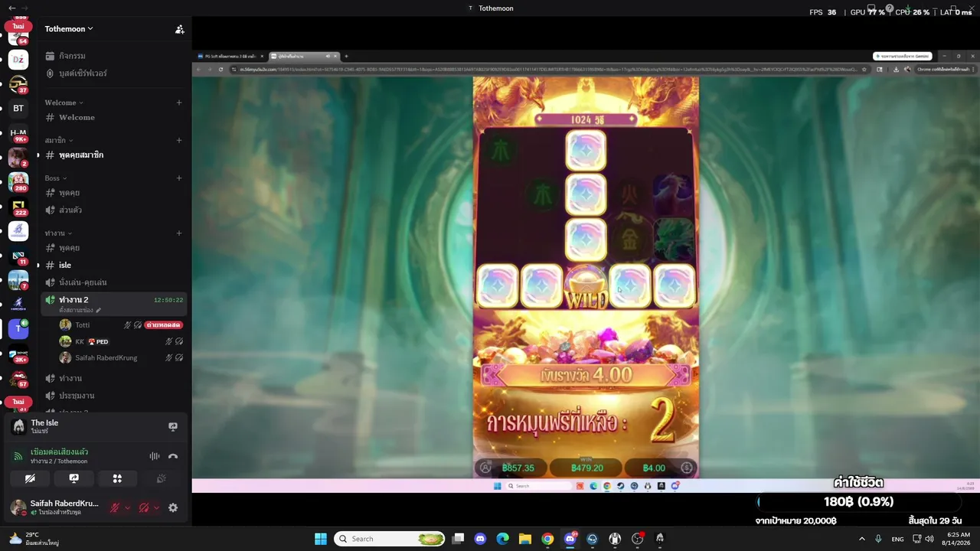Screen dimensions: 980x551
Task: Open the # Welcome text channel
Action: tap(113, 117)
